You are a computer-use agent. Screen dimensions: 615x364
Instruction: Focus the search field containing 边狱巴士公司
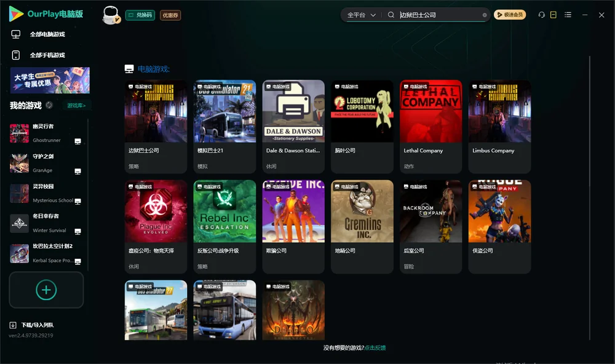(438, 15)
